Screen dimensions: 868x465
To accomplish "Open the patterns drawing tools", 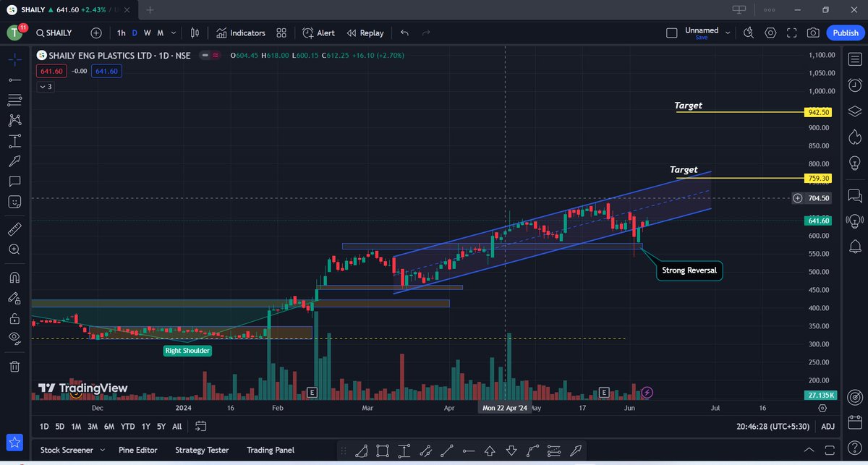I will pos(14,120).
